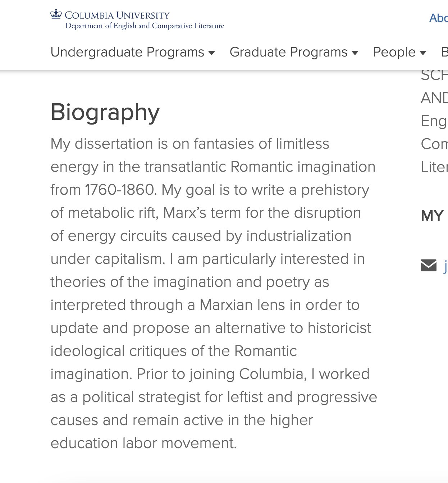The width and height of the screenshot is (448, 483).
Task: Click the Columbia University title link
Action: coord(117,15)
